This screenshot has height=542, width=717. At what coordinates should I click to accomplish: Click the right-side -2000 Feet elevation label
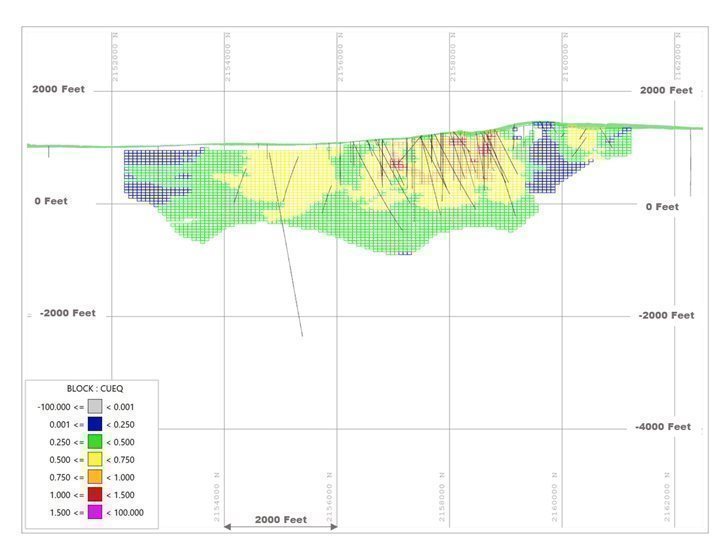point(666,315)
